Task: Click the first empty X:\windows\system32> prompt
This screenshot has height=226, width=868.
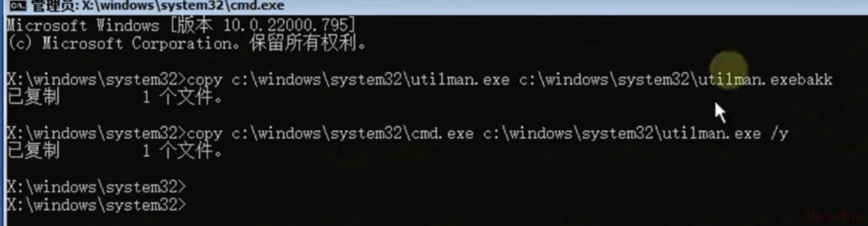Action: coord(97,187)
